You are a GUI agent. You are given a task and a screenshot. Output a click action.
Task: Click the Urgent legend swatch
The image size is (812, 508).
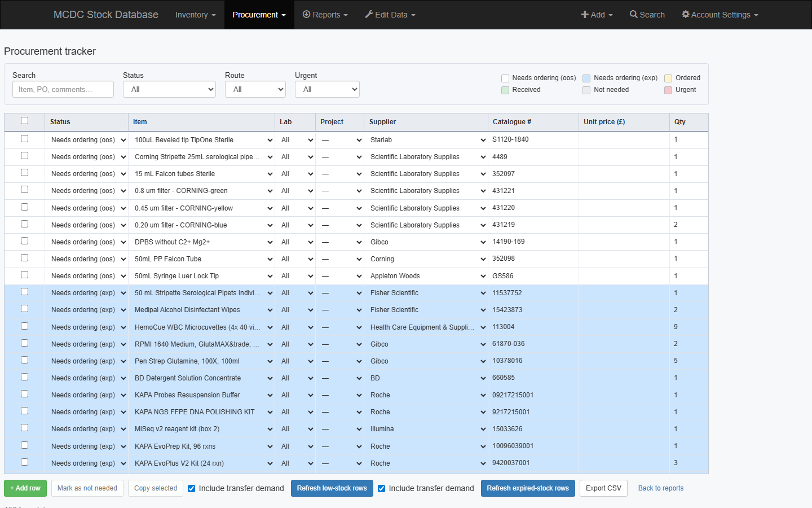pos(668,90)
